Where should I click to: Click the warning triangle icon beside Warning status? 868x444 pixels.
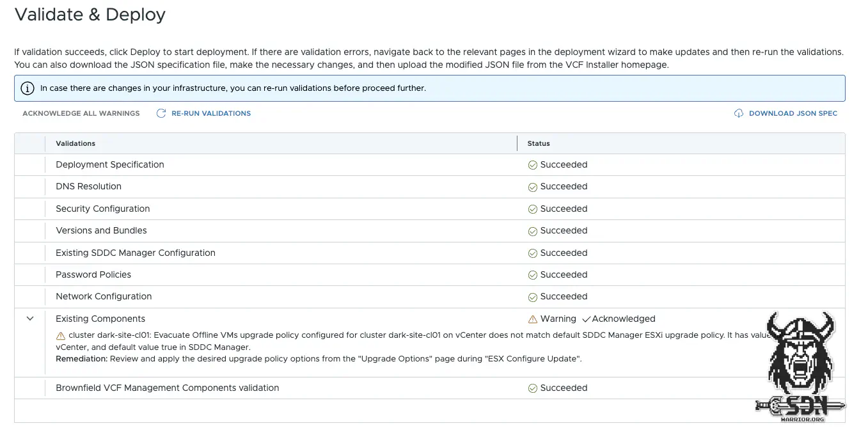[532, 319]
